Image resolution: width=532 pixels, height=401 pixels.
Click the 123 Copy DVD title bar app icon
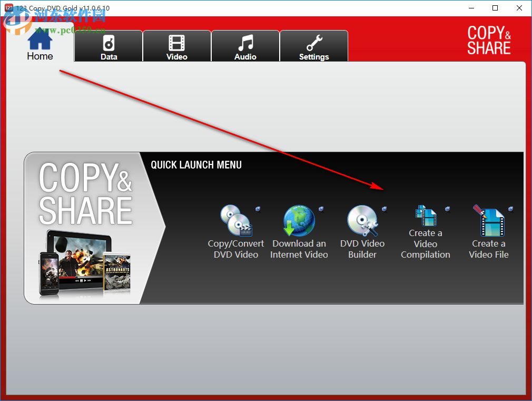pyautogui.click(x=8, y=7)
